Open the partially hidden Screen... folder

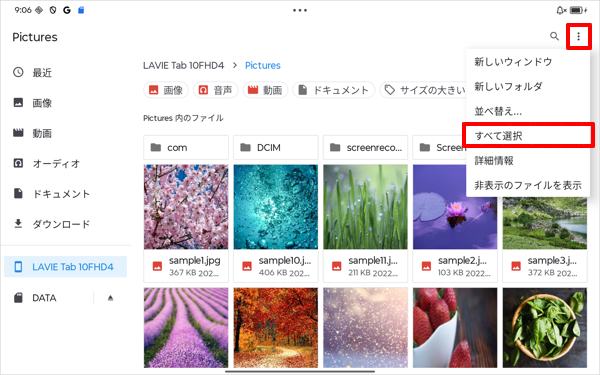(439, 147)
